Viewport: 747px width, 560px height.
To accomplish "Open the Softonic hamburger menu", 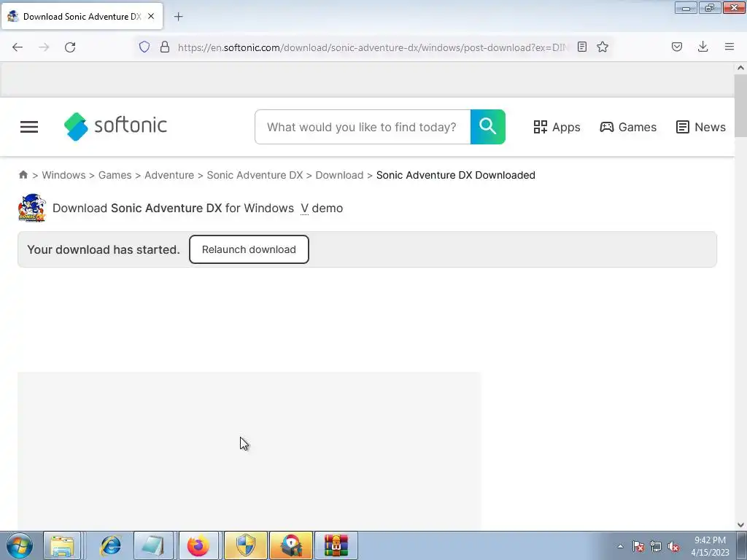I will click(x=29, y=127).
